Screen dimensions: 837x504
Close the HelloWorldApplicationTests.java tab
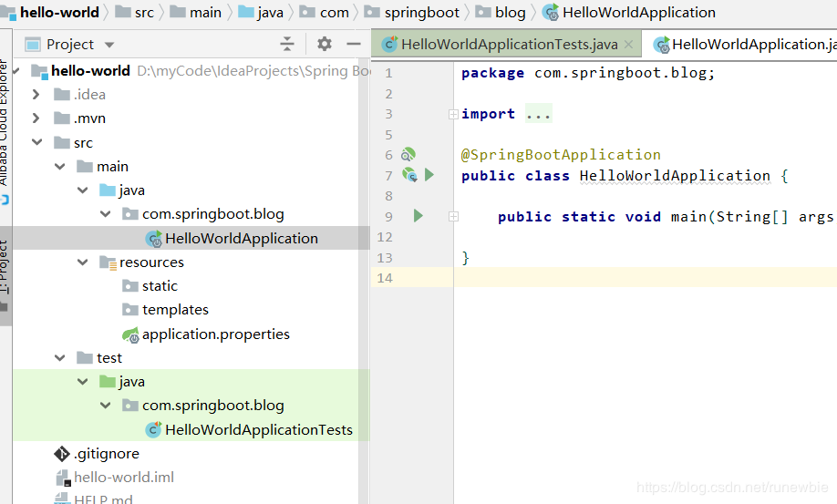pos(629,45)
